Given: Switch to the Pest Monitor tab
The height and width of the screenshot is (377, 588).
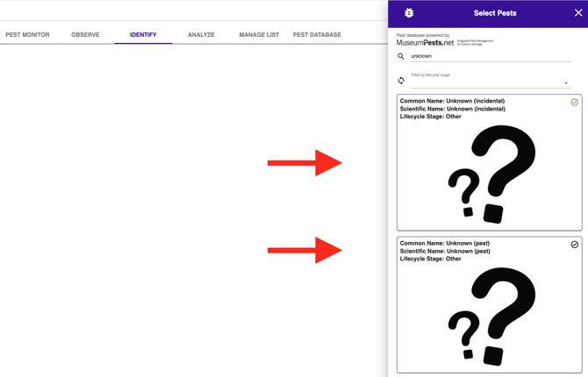Looking at the screenshot, I should [27, 35].
